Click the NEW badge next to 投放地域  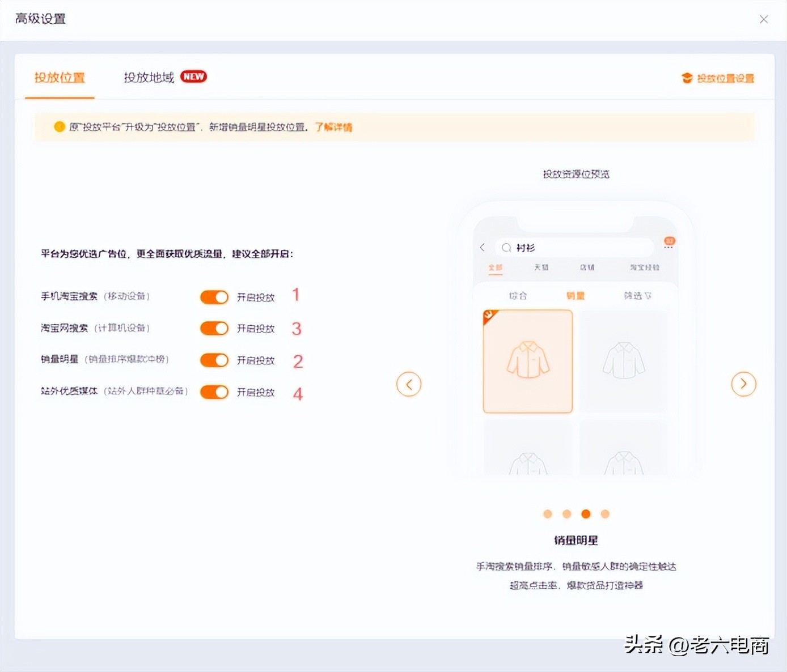(193, 76)
